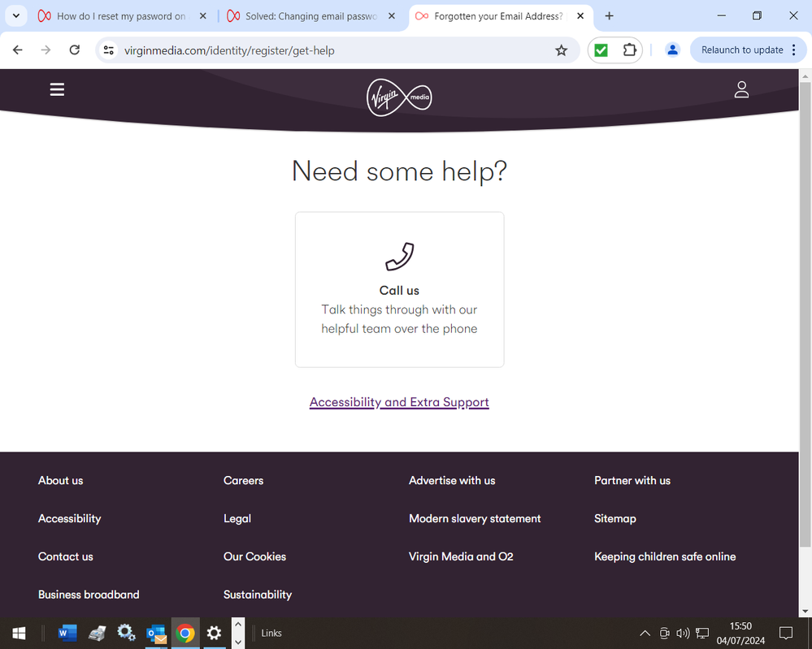Open Chrome three-dot menu
Image resolution: width=812 pixels, height=649 pixels.
click(794, 50)
